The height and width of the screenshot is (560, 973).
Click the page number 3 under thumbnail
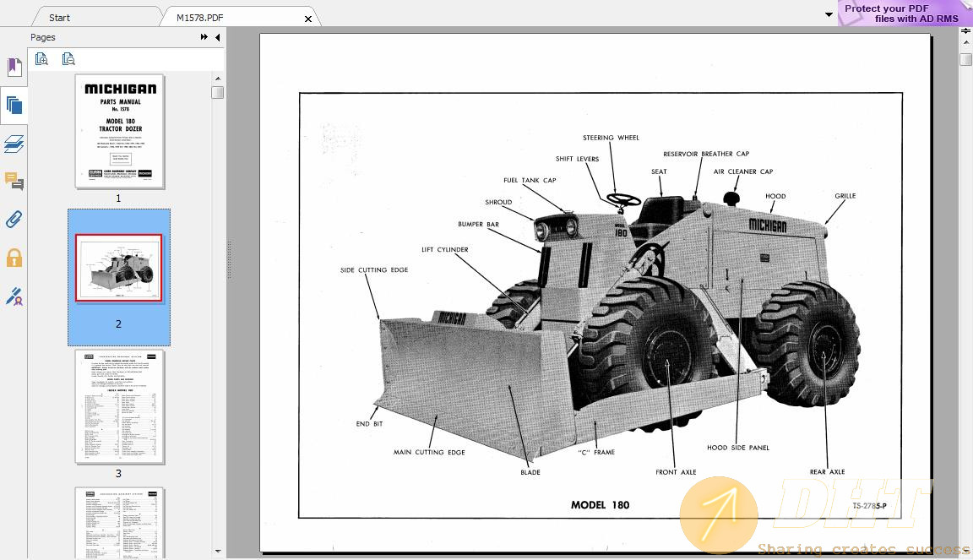[118, 474]
